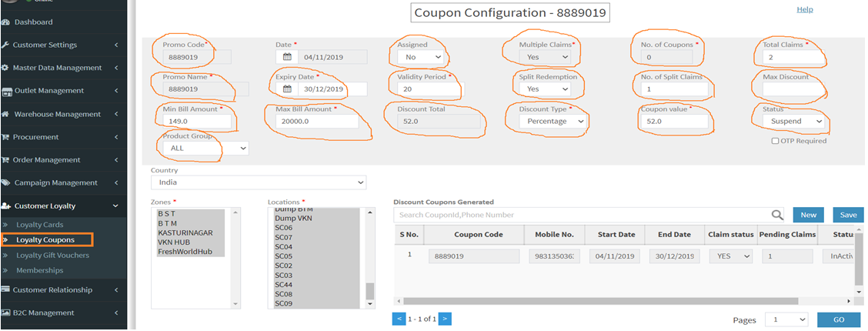Viewport: 868px width, 331px height.
Task: Open the Expiry Date calendar icon
Action: pos(287,89)
